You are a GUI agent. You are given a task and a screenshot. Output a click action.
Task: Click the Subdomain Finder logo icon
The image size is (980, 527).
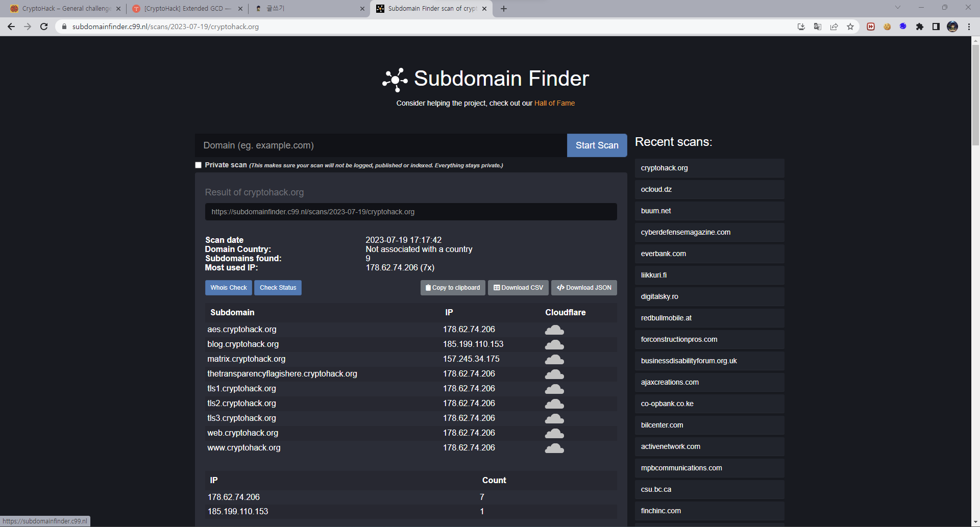coord(395,80)
